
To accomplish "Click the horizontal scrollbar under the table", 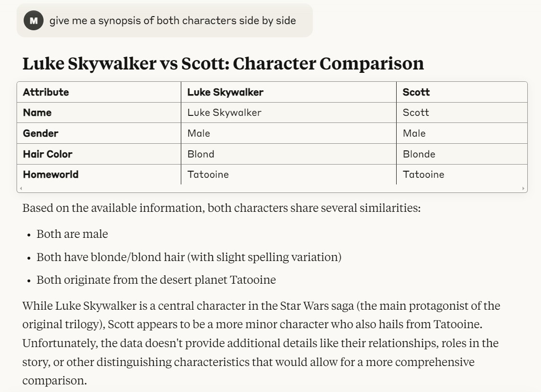I will (272, 188).
